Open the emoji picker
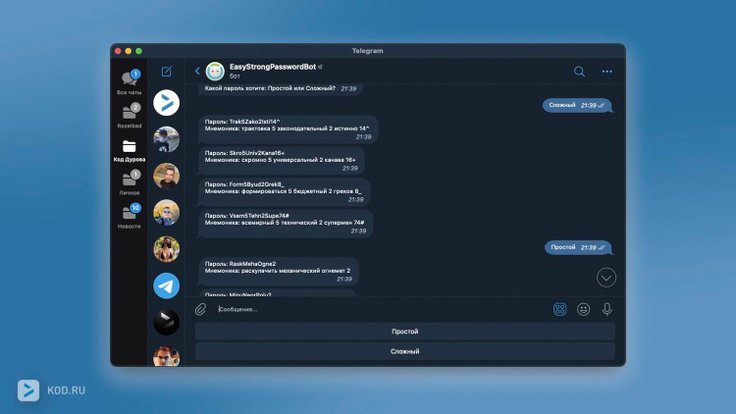Screen dimensions: 736x414 coord(583,309)
